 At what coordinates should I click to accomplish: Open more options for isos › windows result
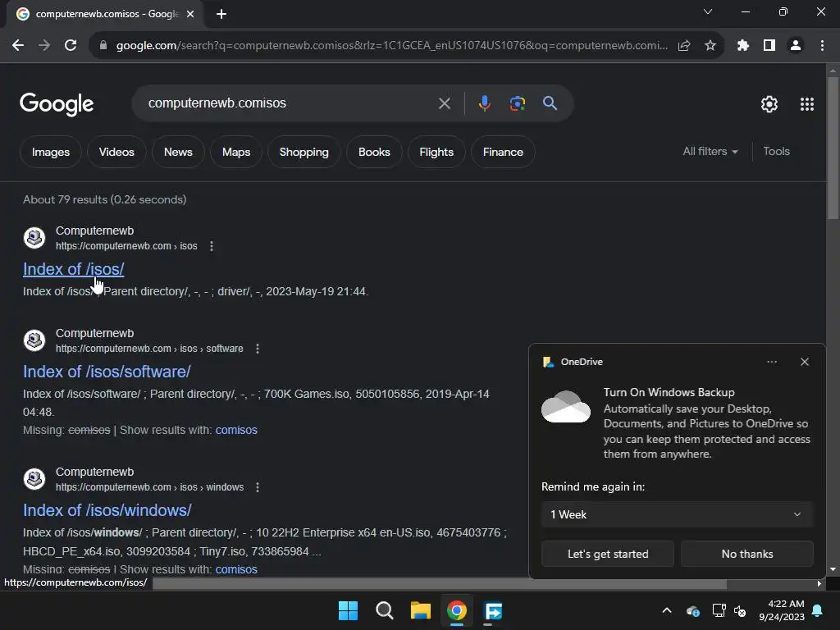(x=258, y=487)
